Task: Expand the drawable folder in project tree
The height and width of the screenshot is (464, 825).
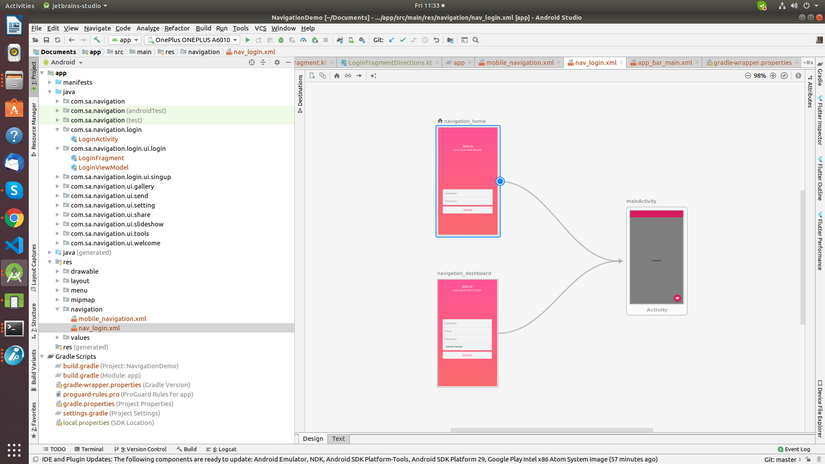Action: coord(59,271)
